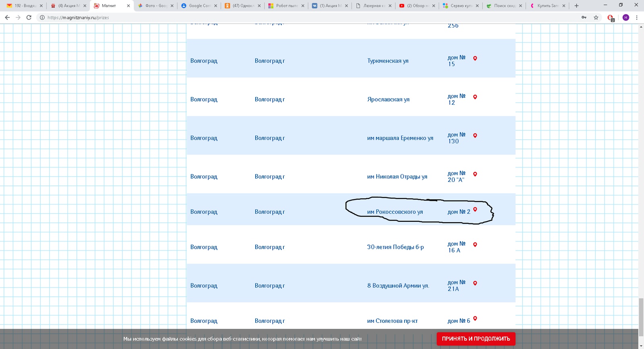Viewport: 644px width, 349px height.
Task: Click the address bar URL field
Action: [x=282, y=17]
